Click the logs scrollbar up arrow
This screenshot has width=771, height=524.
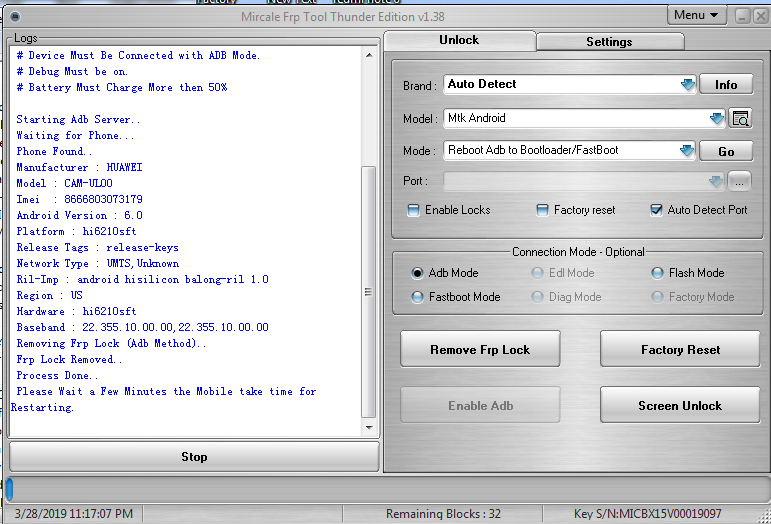tap(369, 55)
